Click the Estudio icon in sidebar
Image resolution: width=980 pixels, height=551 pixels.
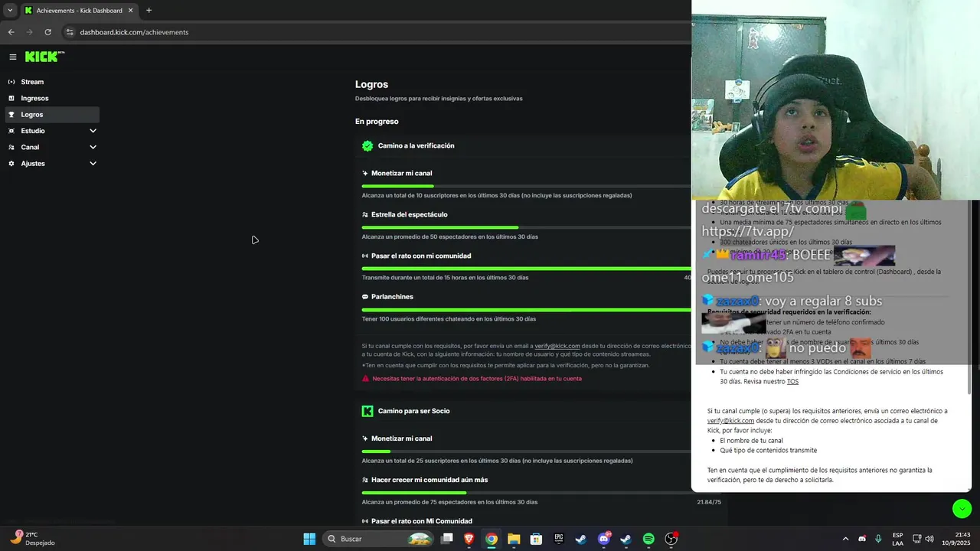[11, 131]
